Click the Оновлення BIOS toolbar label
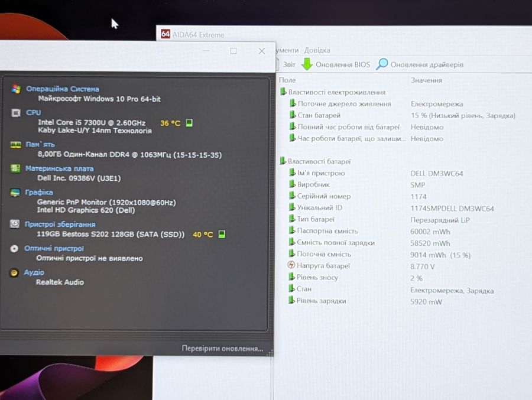The height and width of the screenshot is (400, 532). [343, 64]
